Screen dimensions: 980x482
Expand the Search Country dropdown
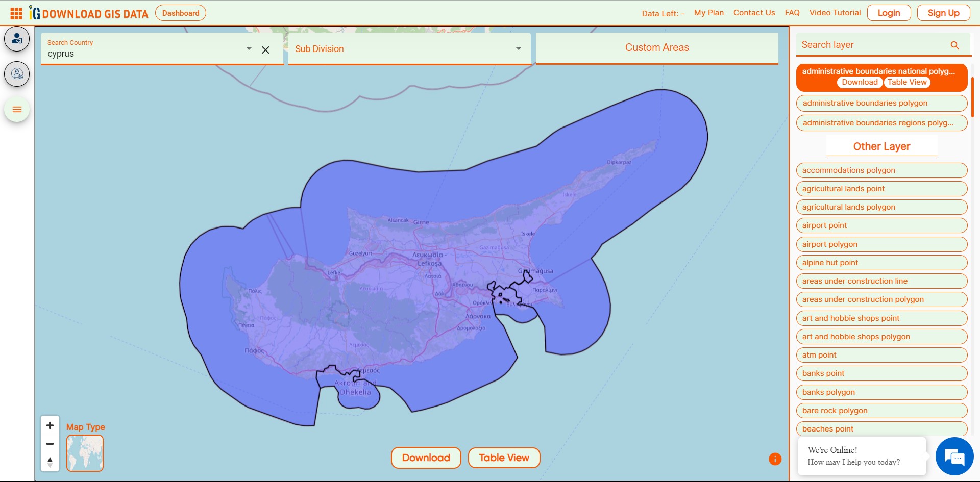(x=249, y=48)
